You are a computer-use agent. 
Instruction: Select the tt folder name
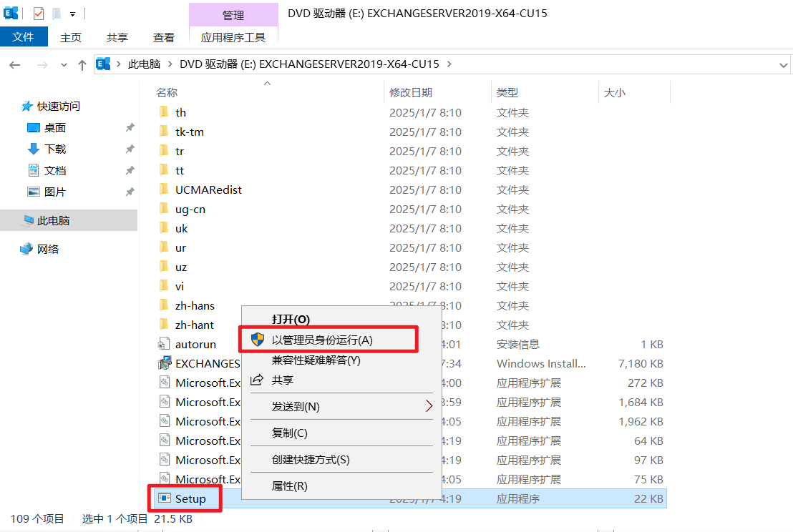click(x=180, y=171)
